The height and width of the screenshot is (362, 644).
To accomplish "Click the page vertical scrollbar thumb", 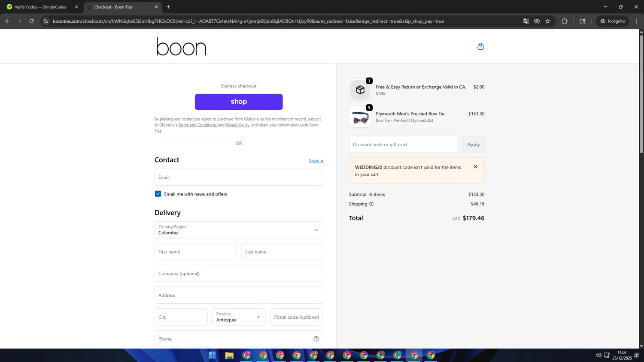I will (641, 94).
